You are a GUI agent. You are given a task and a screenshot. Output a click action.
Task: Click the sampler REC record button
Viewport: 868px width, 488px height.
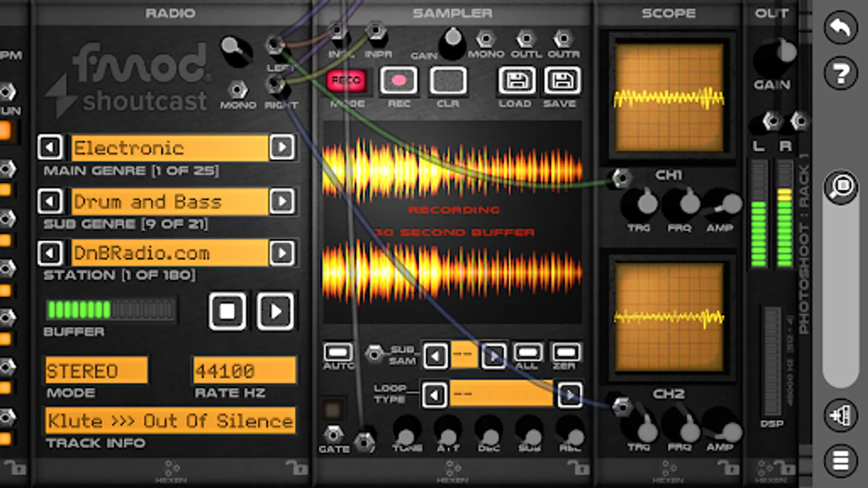[399, 81]
